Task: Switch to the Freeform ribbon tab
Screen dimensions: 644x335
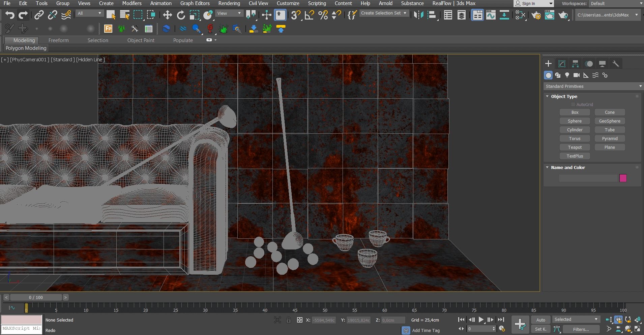Action: point(58,40)
